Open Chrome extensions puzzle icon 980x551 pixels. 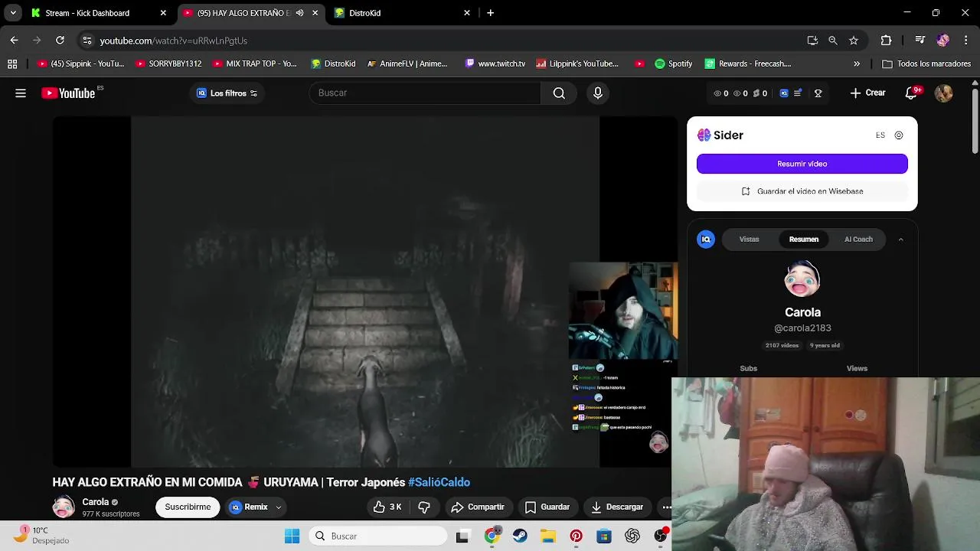click(887, 41)
